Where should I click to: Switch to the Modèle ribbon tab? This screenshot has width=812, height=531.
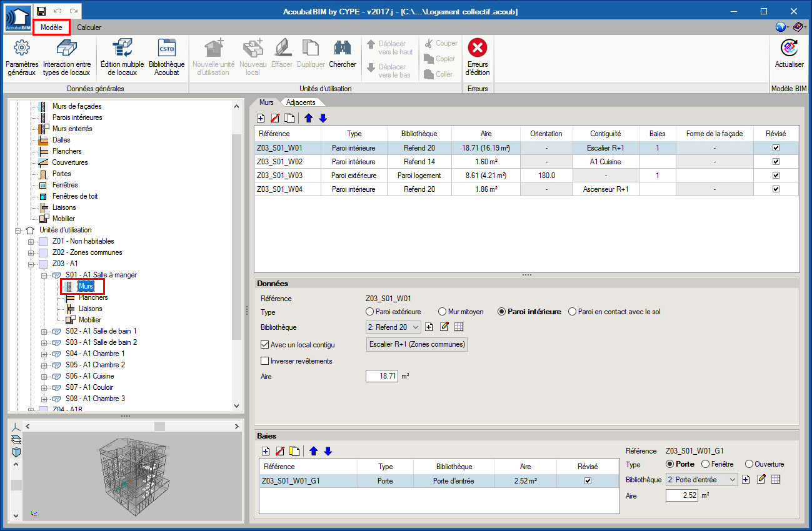tap(51, 27)
